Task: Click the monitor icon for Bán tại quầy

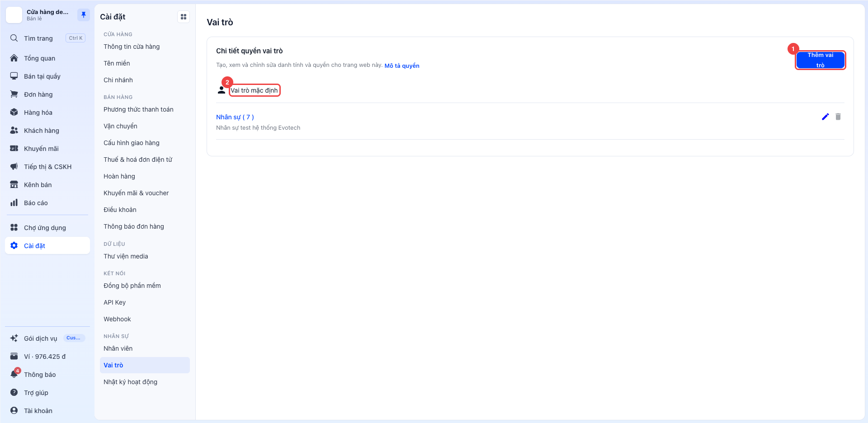Action: click(14, 76)
